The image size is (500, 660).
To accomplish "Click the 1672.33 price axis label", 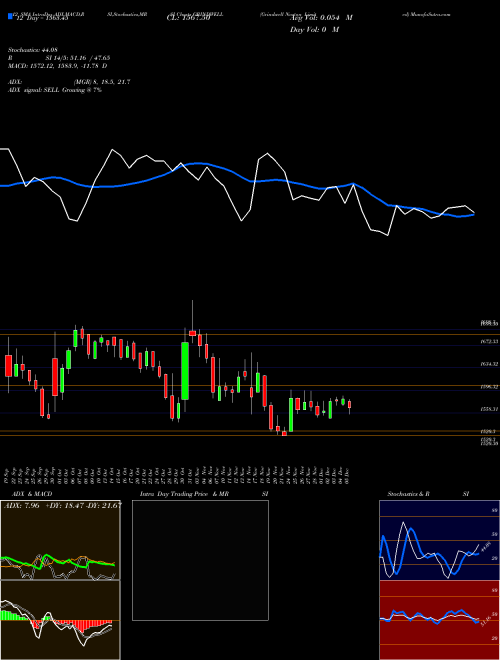I will point(489,341).
